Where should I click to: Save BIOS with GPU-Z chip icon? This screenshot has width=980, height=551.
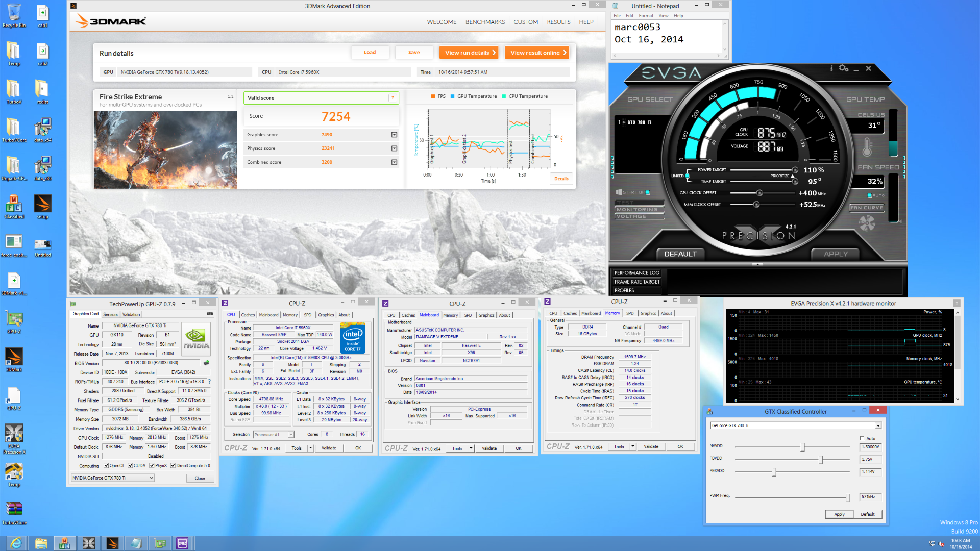coord(206,363)
